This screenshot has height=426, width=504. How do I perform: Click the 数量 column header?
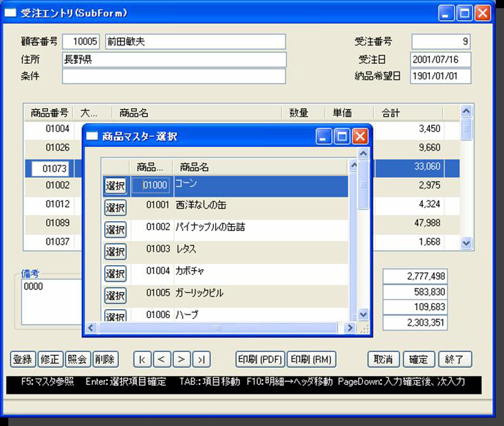coord(303,113)
